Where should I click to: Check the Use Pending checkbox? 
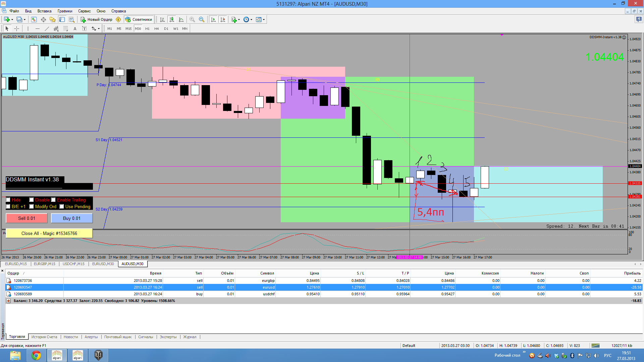click(x=62, y=206)
